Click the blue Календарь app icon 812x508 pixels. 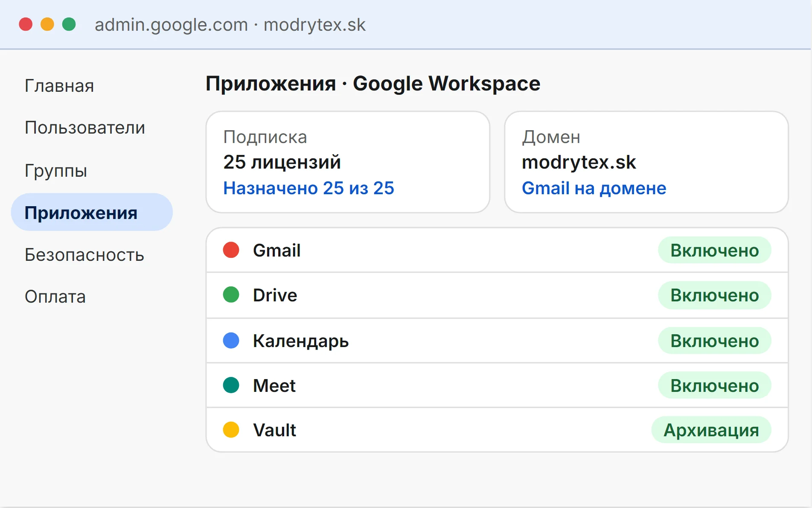231,341
